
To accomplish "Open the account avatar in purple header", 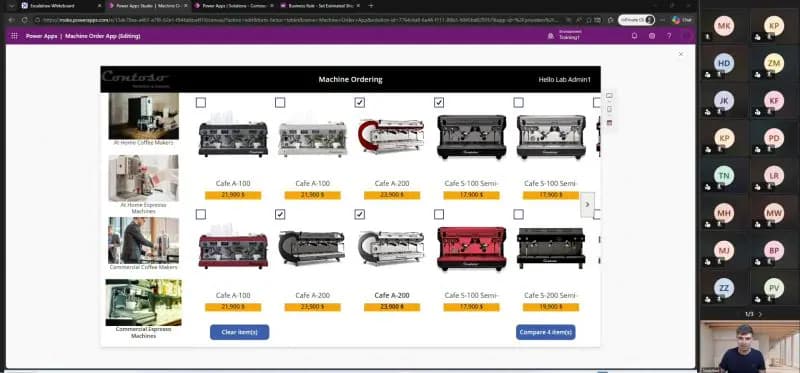I will pyautogui.click(x=686, y=36).
